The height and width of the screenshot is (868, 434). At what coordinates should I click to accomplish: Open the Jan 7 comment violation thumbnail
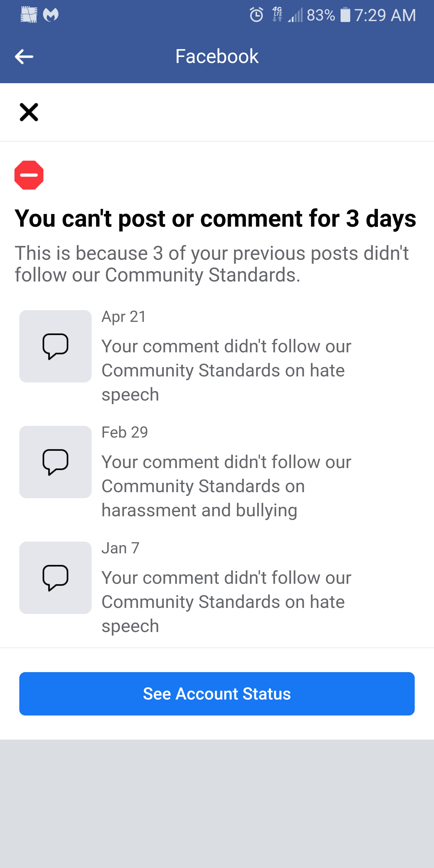tap(55, 578)
